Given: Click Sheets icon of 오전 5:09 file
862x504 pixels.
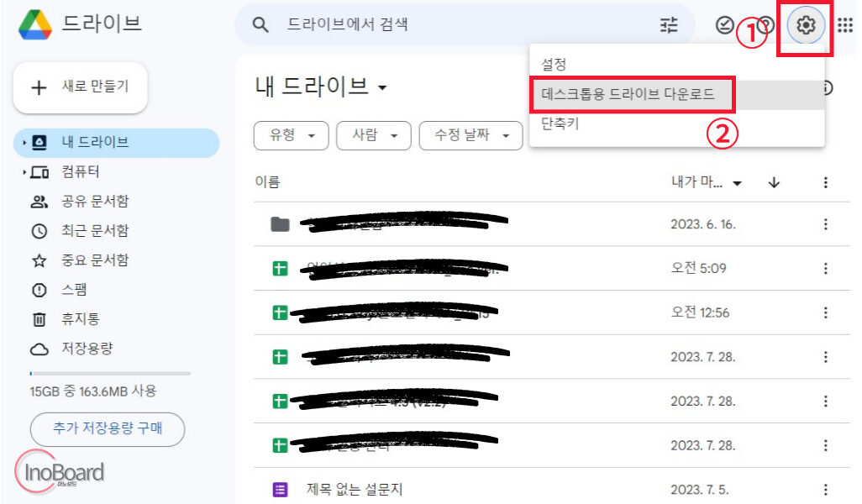Looking at the screenshot, I should tap(281, 269).
